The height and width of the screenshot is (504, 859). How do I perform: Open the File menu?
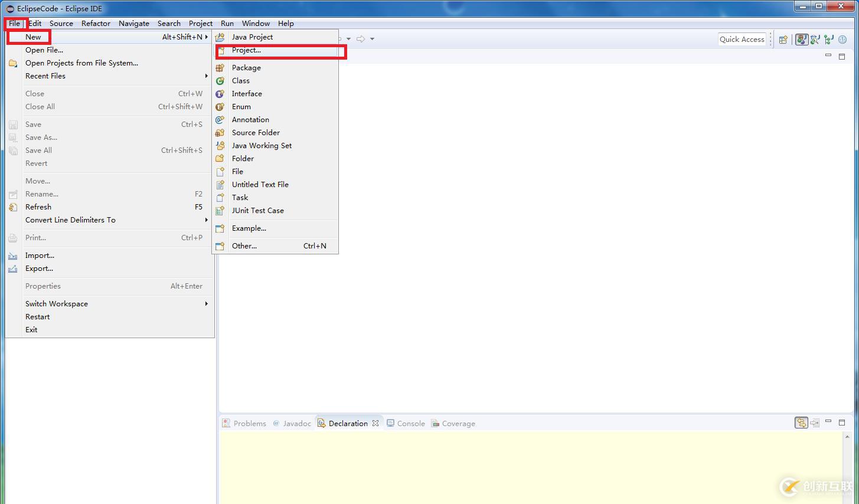pos(14,24)
